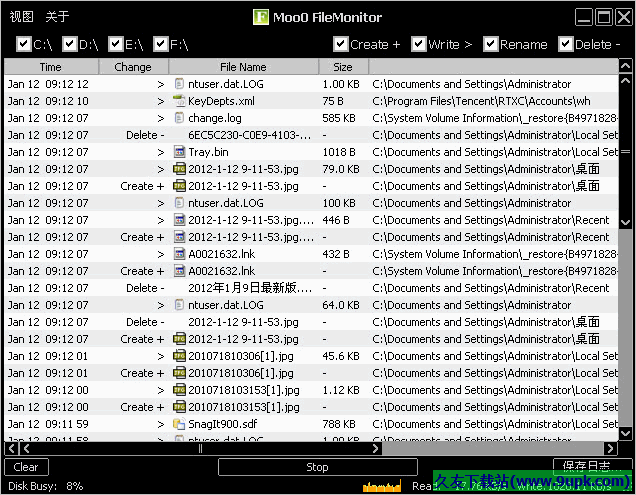Sort by the Size column header
636x495 pixels.
(344, 67)
